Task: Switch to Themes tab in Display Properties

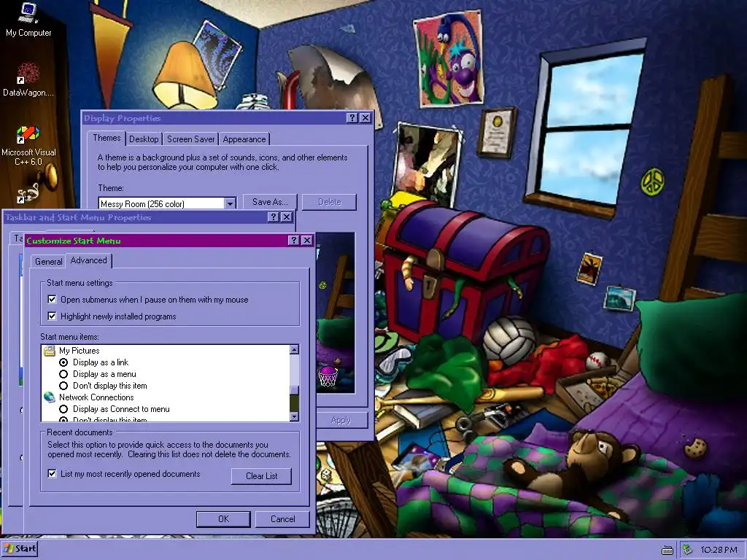Action: (x=107, y=138)
